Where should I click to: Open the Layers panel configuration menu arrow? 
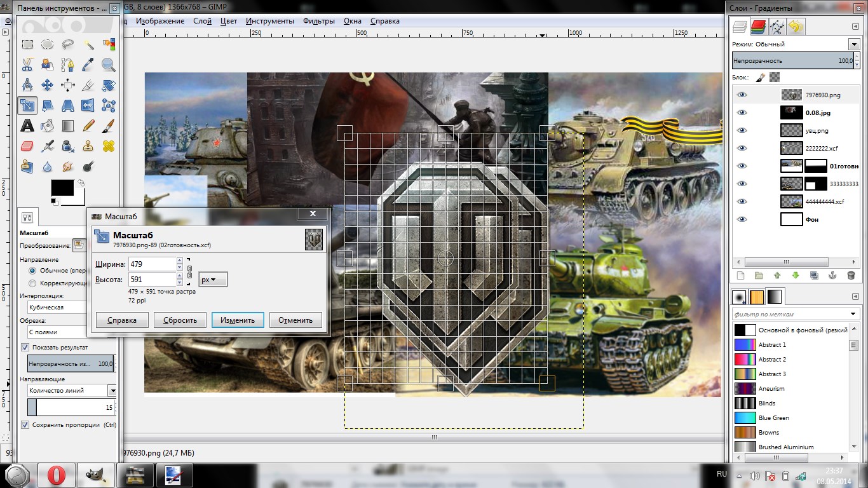click(x=855, y=26)
